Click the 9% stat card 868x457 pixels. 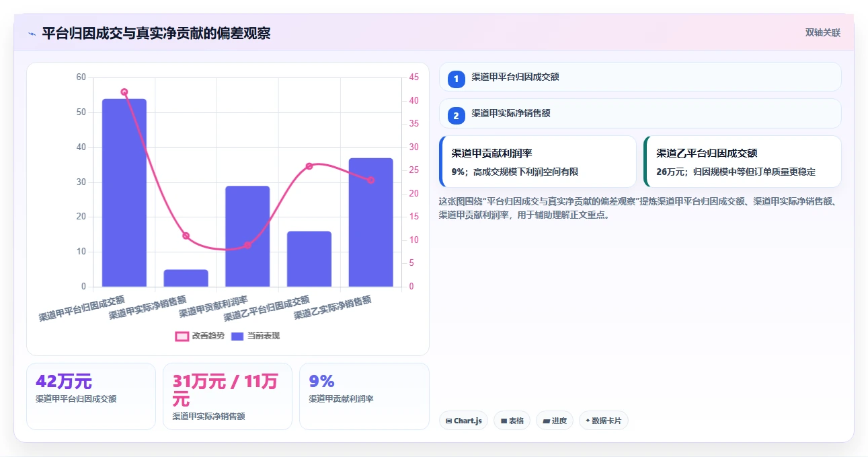364,396
